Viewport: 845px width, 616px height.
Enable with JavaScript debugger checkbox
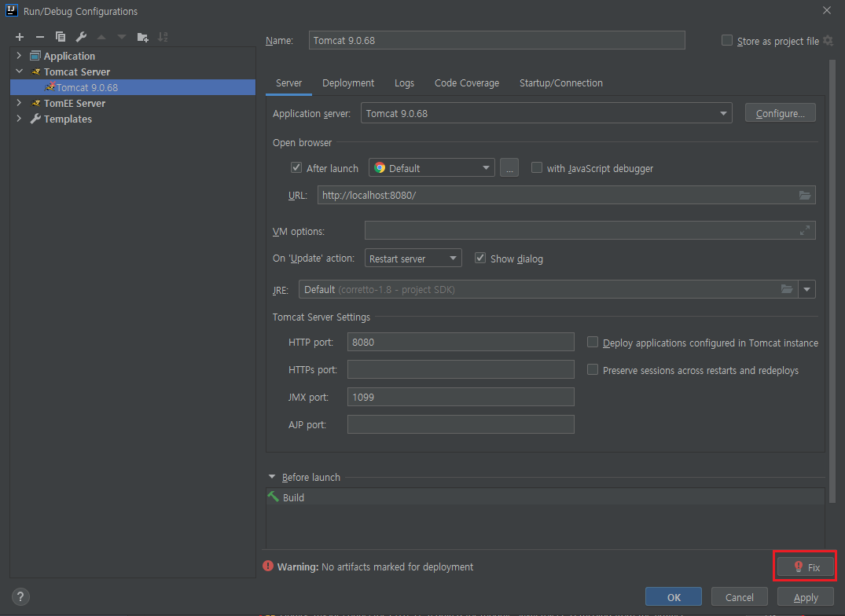(x=537, y=167)
